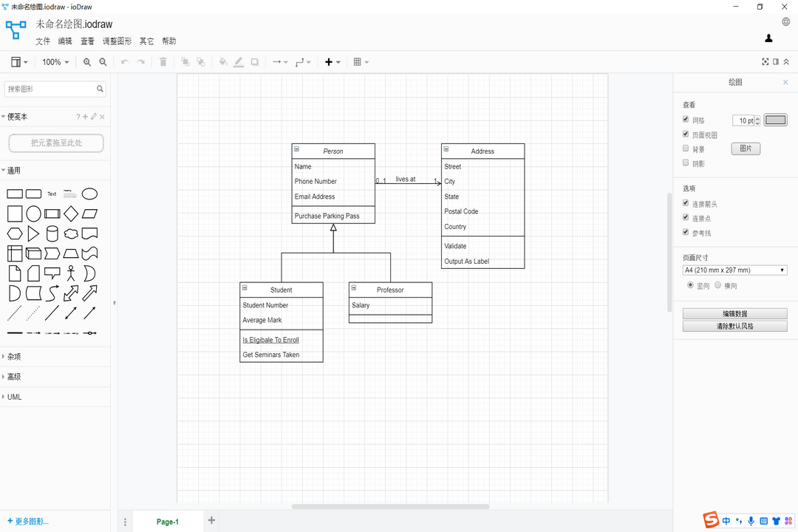This screenshot has width=798, height=532.
Task: Click the Shadow icon in toolbar
Action: click(255, 62)
